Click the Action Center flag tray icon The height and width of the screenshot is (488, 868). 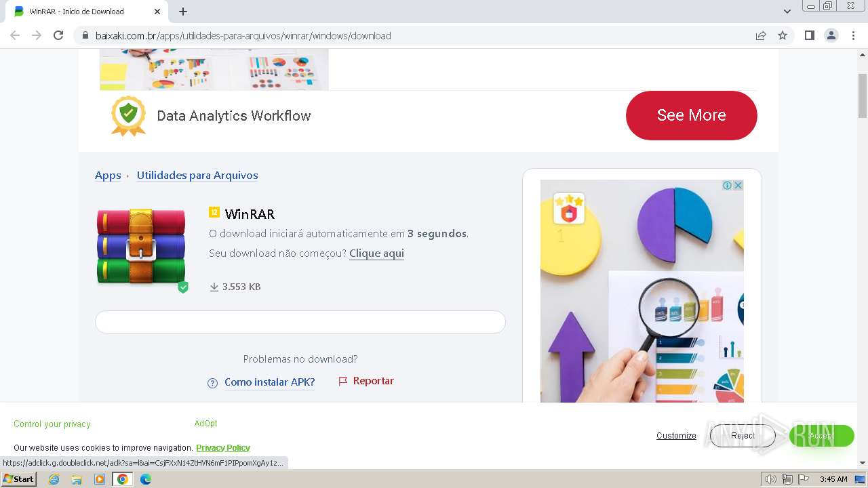(x=804, y=479)
